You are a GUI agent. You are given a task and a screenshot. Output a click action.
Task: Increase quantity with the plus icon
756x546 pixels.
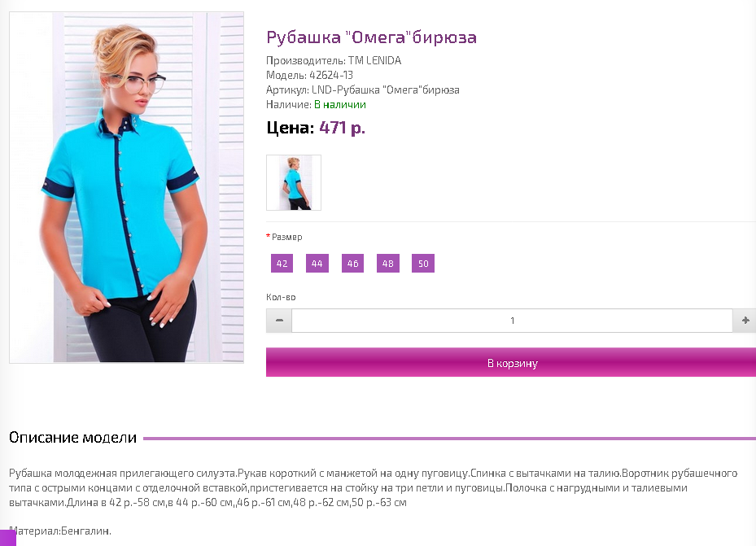pos(745,321)
